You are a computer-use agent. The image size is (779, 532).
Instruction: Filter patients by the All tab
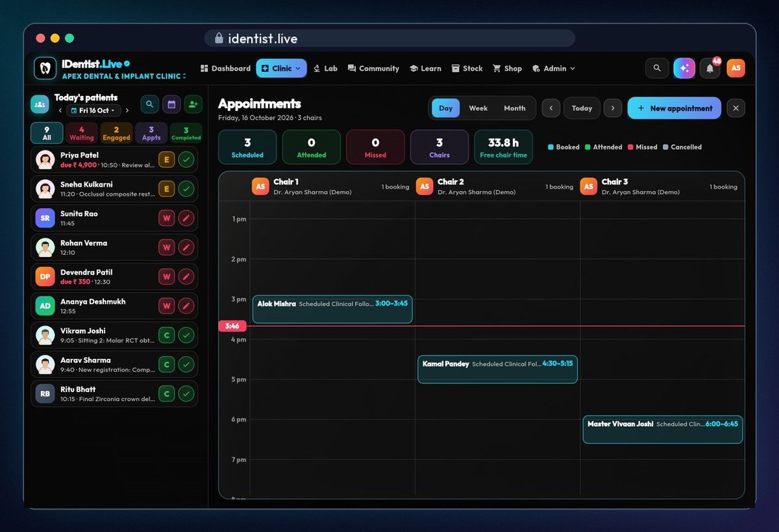47,133
